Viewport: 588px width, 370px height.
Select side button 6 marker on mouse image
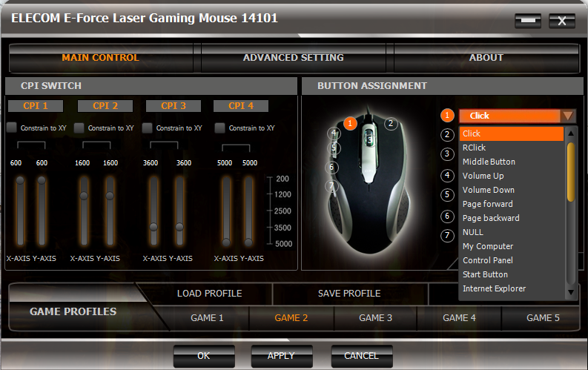pos(331,167)
